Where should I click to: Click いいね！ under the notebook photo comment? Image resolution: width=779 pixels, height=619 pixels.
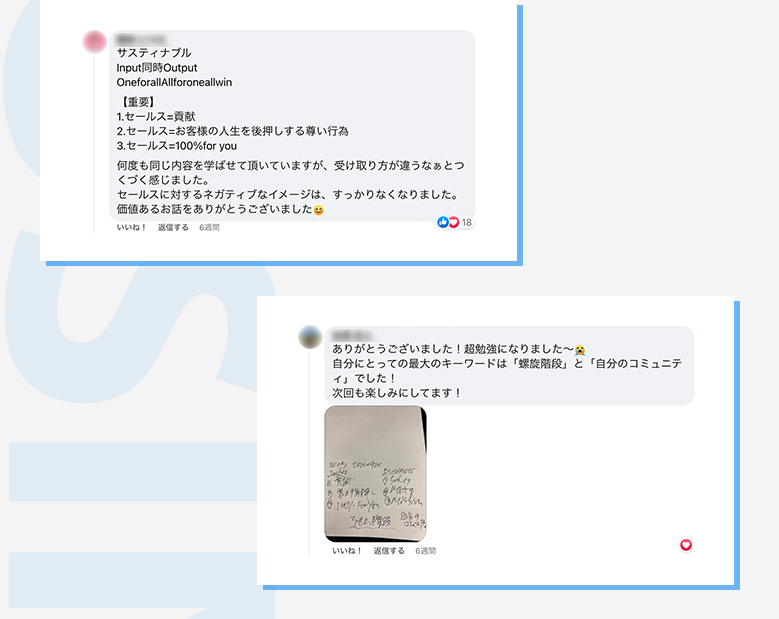347,551
